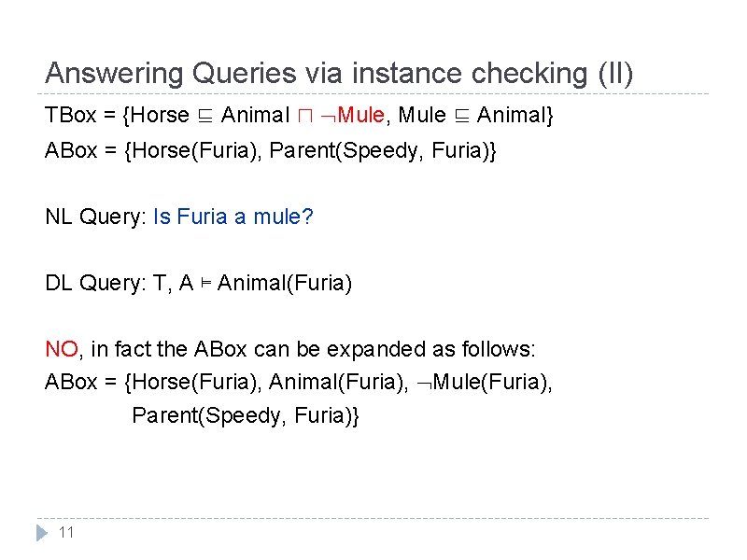This screenshot has height=560, width=747.
Task: Click Horse(Furia) in the first ABox line
Action: click(x=194, y=151)
